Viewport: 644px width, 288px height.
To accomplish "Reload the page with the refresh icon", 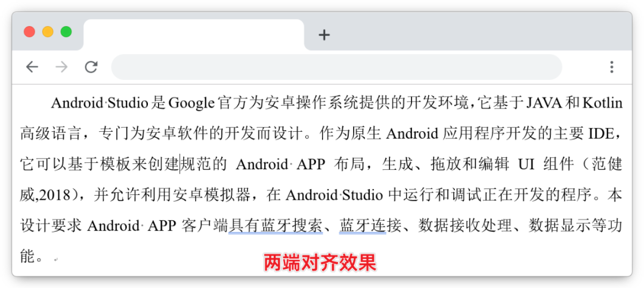I will click(91, 67).
